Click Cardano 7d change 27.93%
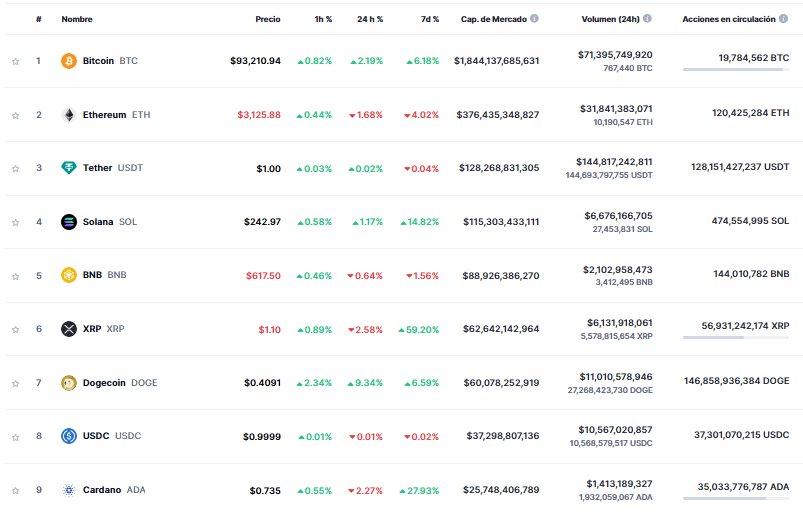This screenshot has width=803, height=512. pyautogui.click(x=419, y=490)
